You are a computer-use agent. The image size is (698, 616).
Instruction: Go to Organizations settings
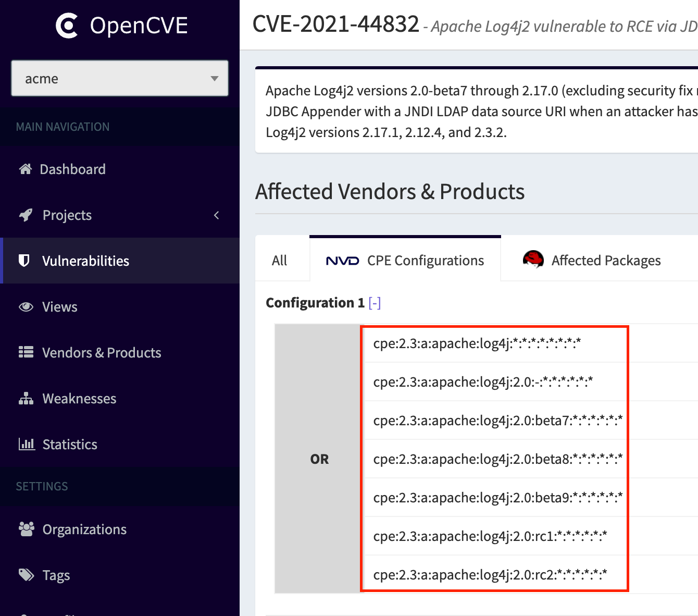(120, 529)
